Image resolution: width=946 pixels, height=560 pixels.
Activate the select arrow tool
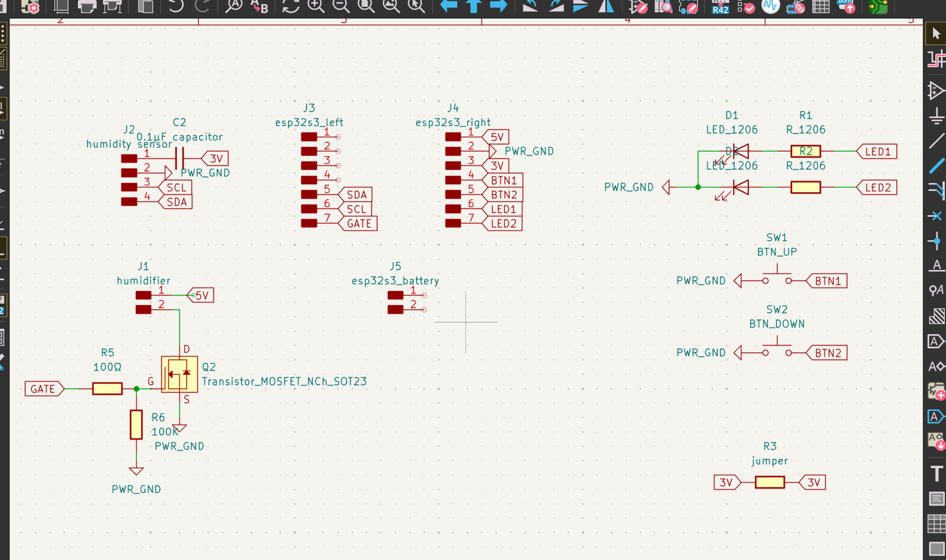(935, 34)
